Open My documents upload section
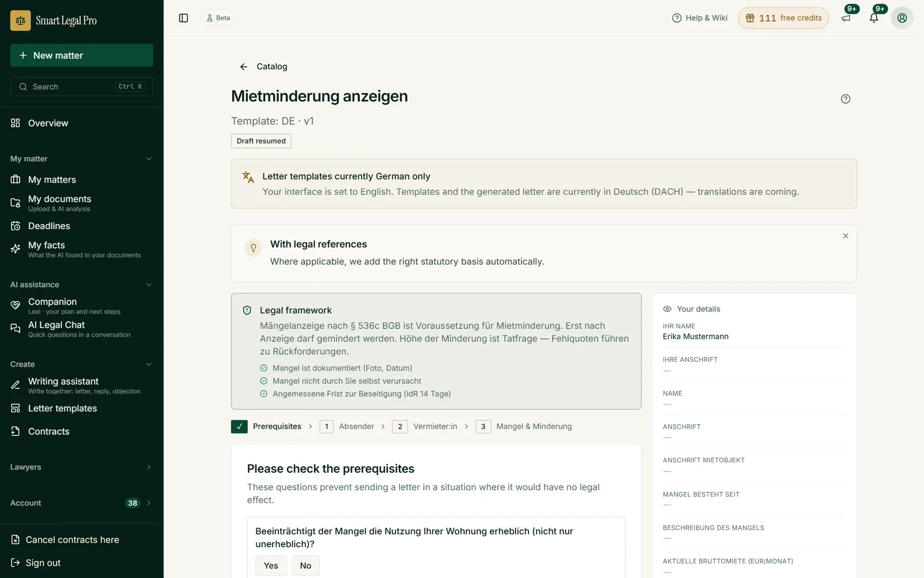The image size is (924, 578). [81, 203]
